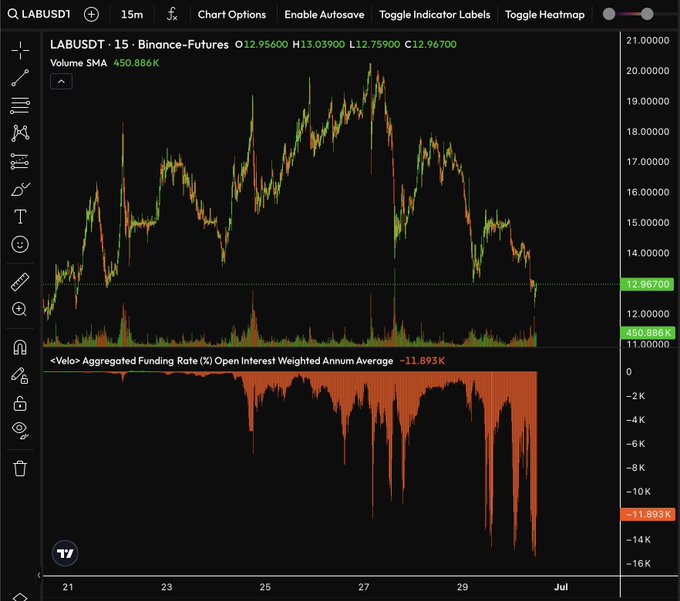Expand the left toolbar side arrow
This screenshot has height=601, width=680.
(x=39, y=575)
